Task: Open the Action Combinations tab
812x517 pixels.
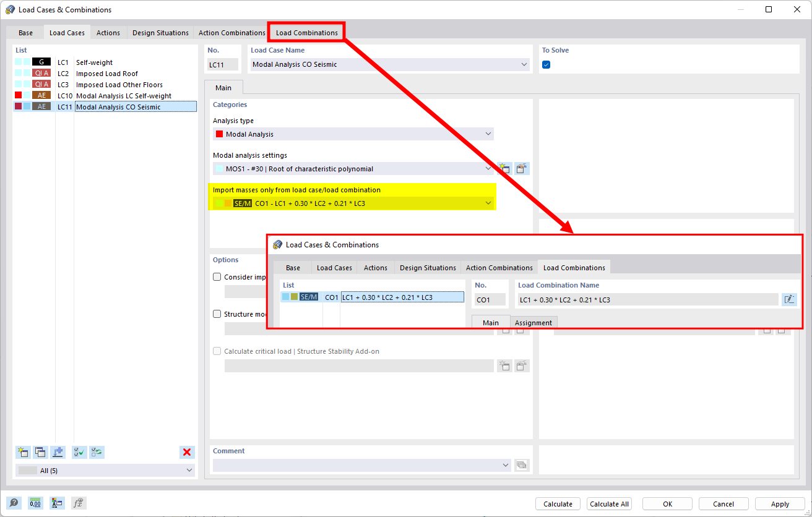Action: click(x=231, y=33)
